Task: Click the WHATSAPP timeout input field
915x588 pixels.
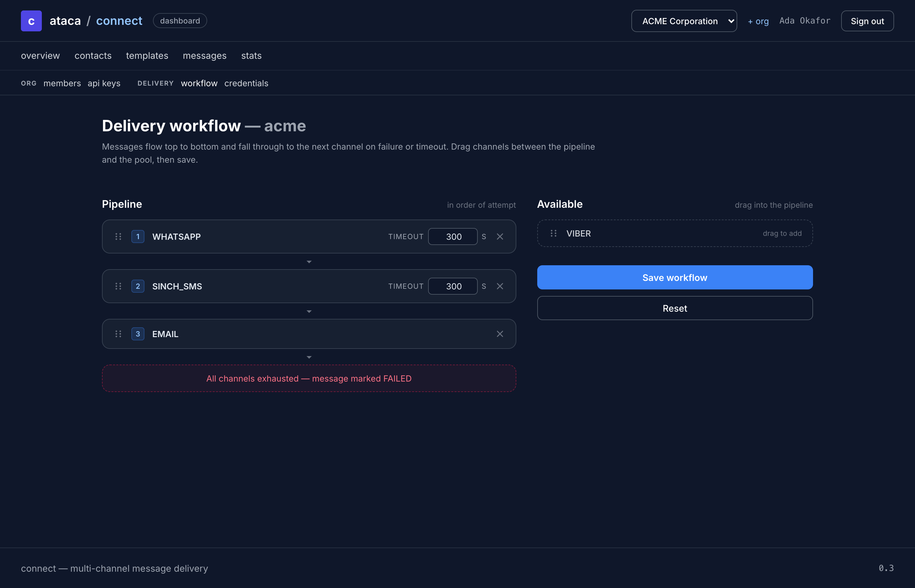Action: point(453,237)
